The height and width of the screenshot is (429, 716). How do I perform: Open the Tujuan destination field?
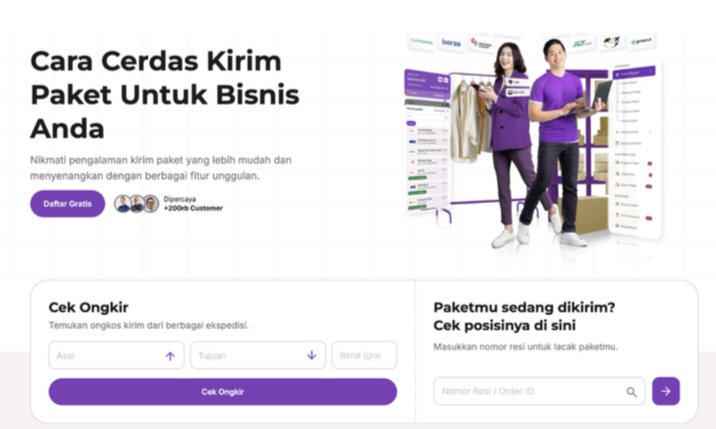[x=258, y=355]
